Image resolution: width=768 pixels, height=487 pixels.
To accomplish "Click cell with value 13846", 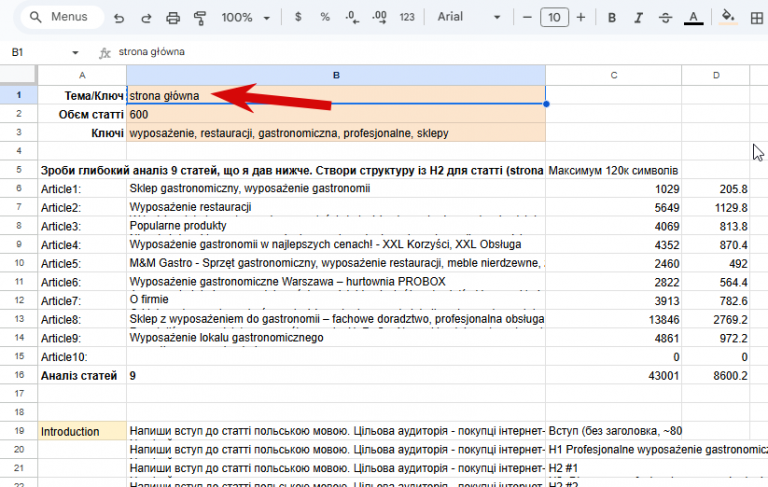I will click(614, 319).
